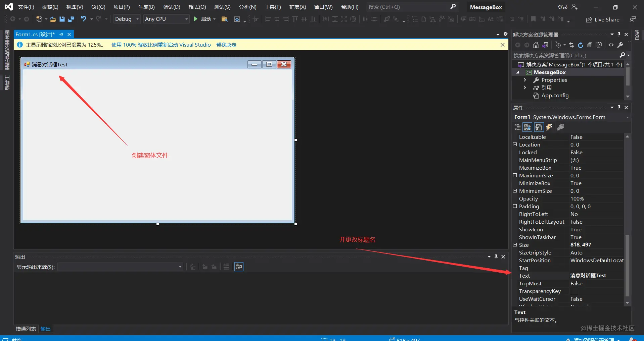Image resolution: width=644 pixels, height=341 pixels.
Task: Open the 文件(F) menu
Action: pos(26,7)
